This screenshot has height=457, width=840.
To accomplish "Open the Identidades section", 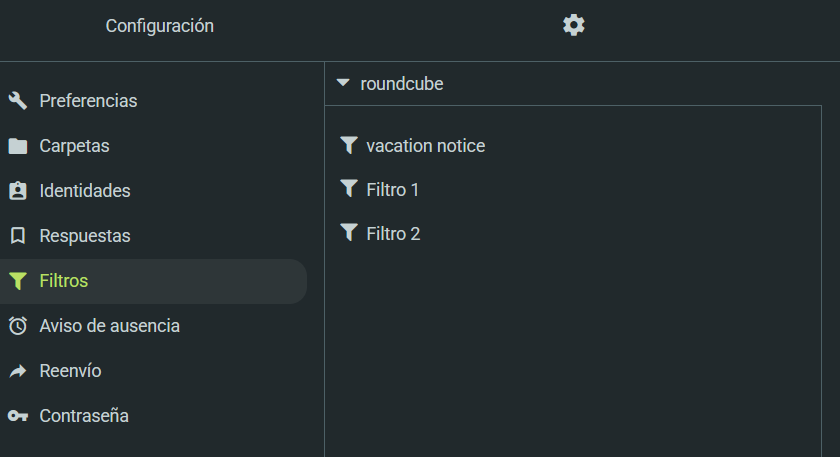I will [85, 191].
